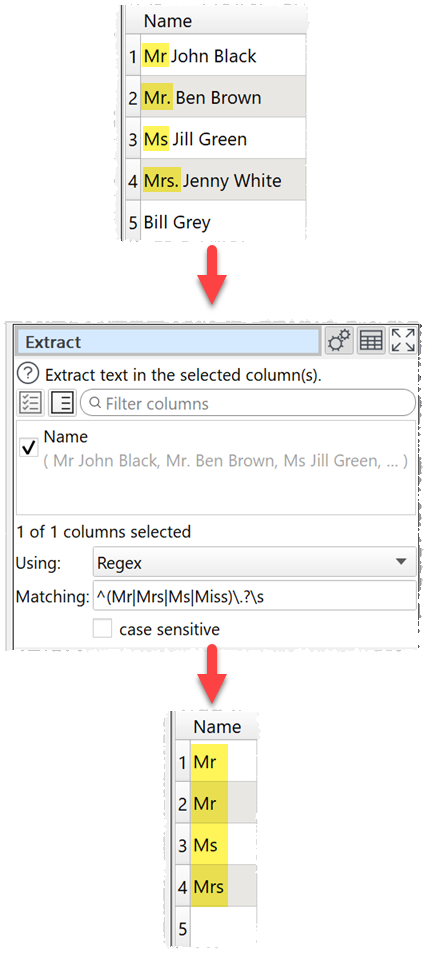Select the Extract transform title field

pyautogui.click(x=169, y=342)
